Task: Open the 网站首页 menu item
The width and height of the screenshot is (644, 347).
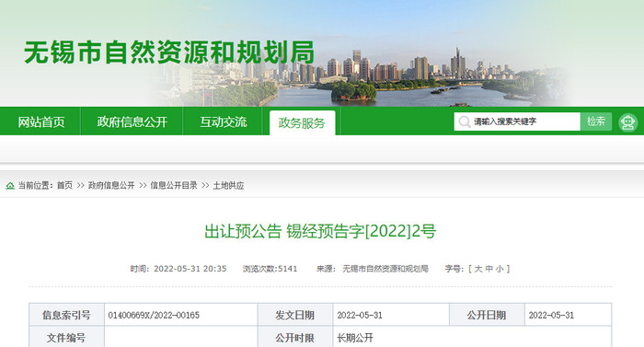Action: 41,122
